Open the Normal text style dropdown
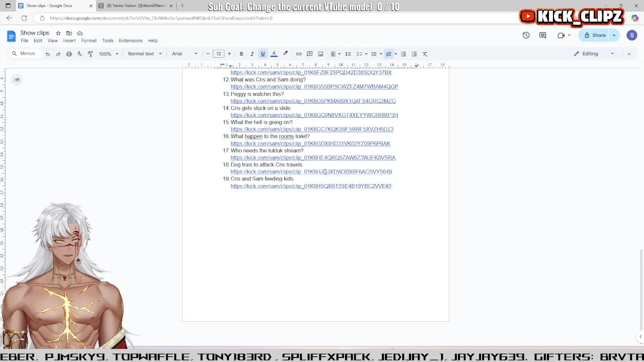This screenshot has width=644, height=362. [x=145, y=54]
